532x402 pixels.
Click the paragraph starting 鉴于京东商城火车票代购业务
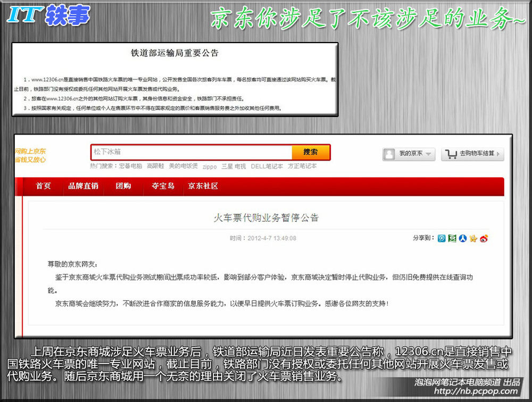pyautogui.click(x=260, y=283)
